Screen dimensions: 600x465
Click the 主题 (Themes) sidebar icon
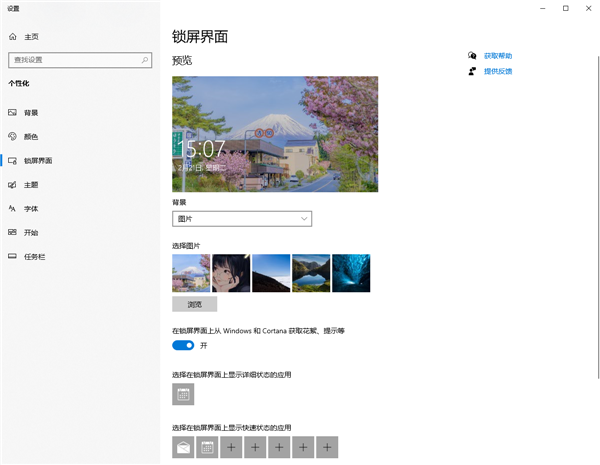13,184
